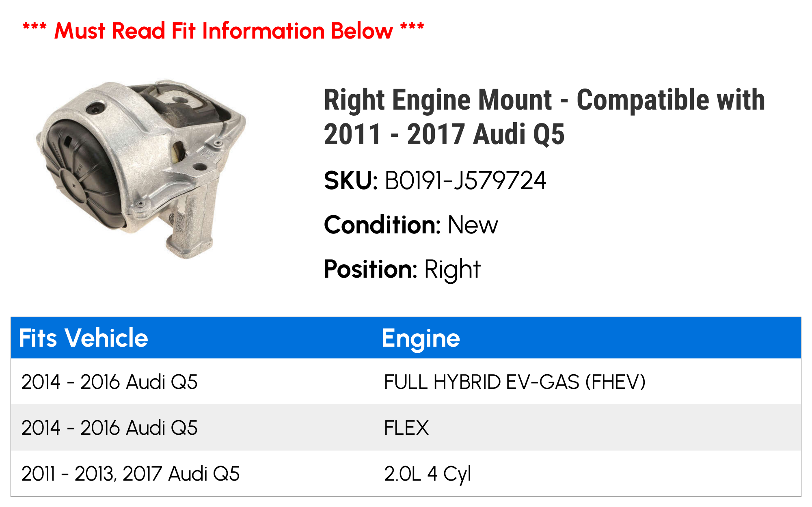Viewport: 812px width, 507px height.
Task: Select the 2011 - 2013, 2017 Audi Q5 row
Action: (406, 473)
